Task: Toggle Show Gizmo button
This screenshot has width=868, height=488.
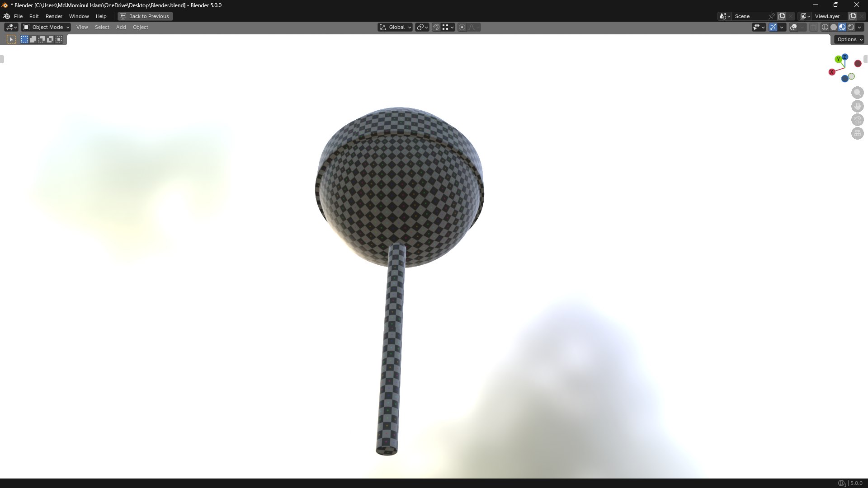Action: tap(773, 27)
